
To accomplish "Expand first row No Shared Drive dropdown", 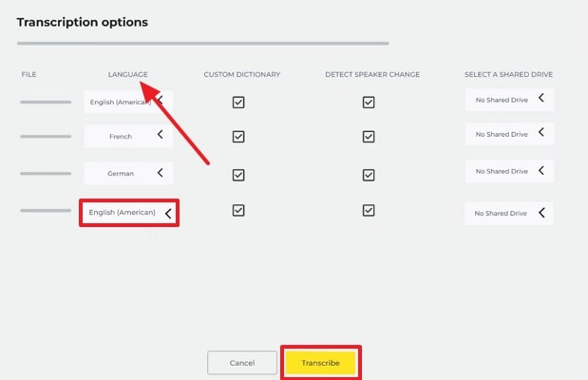I will point(508,99).
